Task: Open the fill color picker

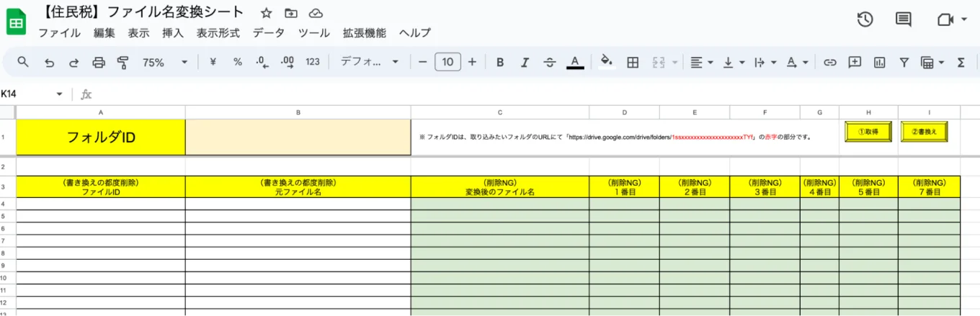Action: (607, 63)
